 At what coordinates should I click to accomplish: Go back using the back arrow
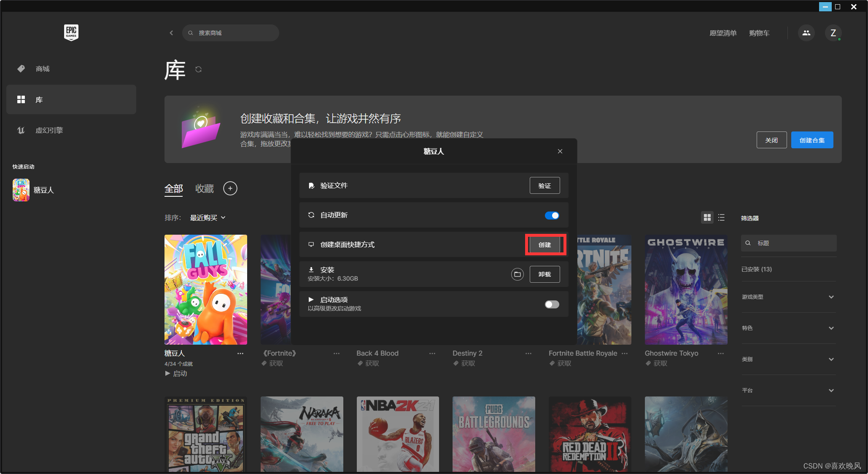pyautogui.click(x=171, y=33)
